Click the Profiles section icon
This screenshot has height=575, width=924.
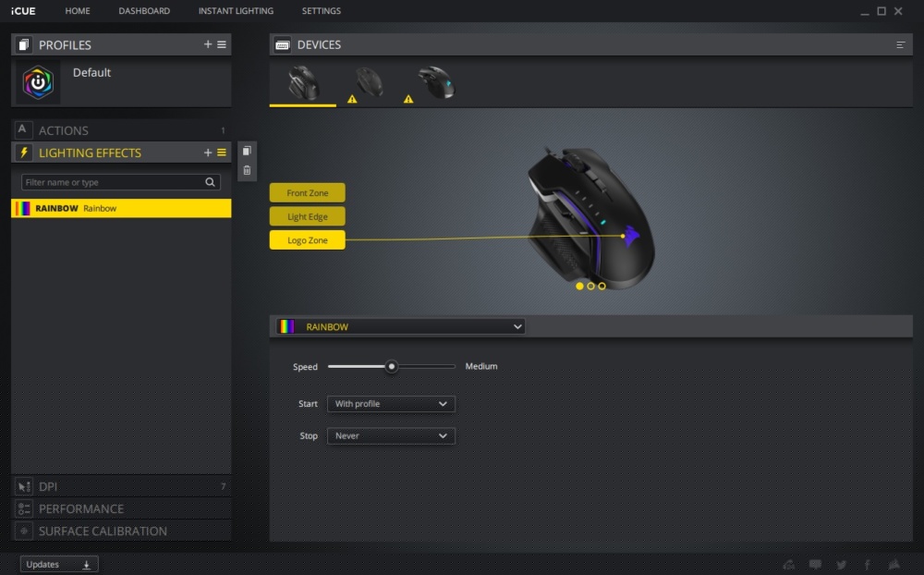pyautogui.click(x=24, y=44)
